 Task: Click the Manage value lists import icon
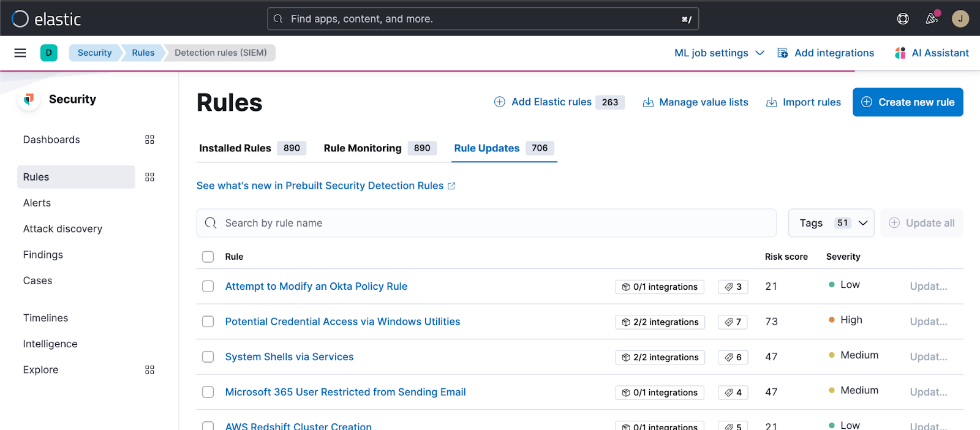(x=647, y=102)
